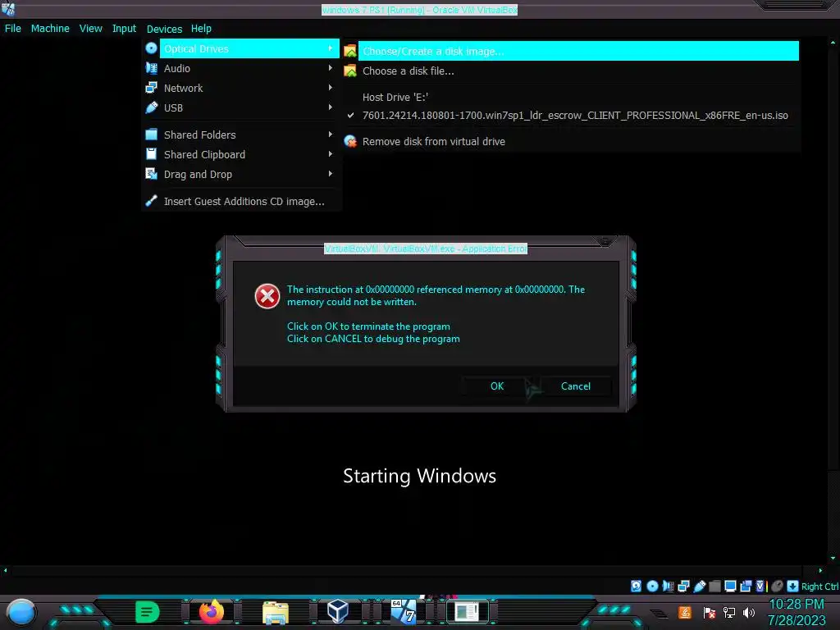This screenshot has width=840, height=630.
Task: Select Remove disk from virtual drive
Action: pos(571,141)
